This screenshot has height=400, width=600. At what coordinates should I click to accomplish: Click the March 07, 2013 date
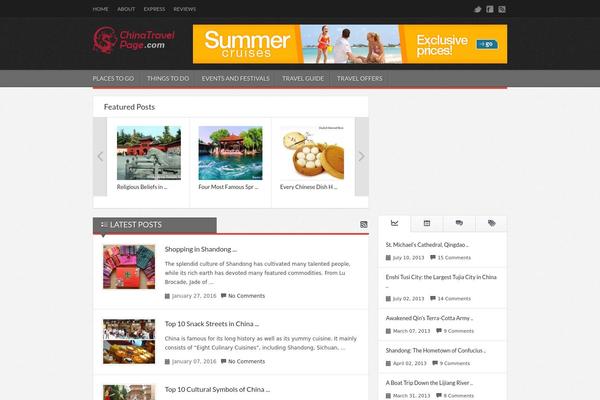412,331
